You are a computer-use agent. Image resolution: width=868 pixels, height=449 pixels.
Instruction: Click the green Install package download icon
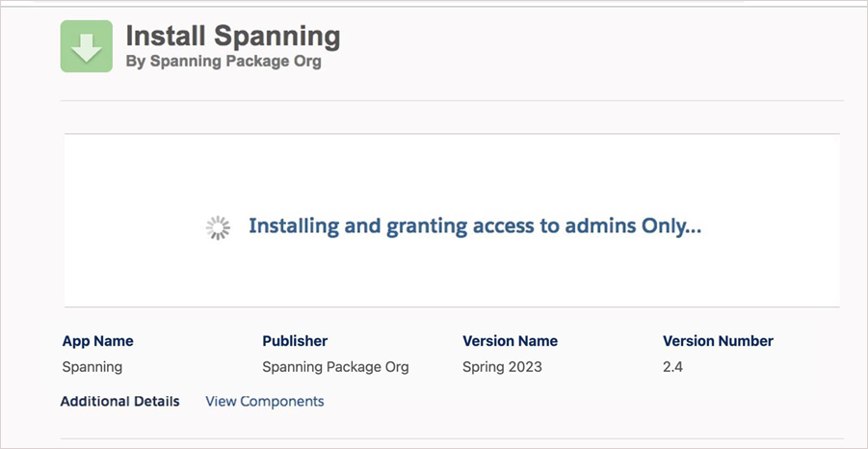(86, 46)
